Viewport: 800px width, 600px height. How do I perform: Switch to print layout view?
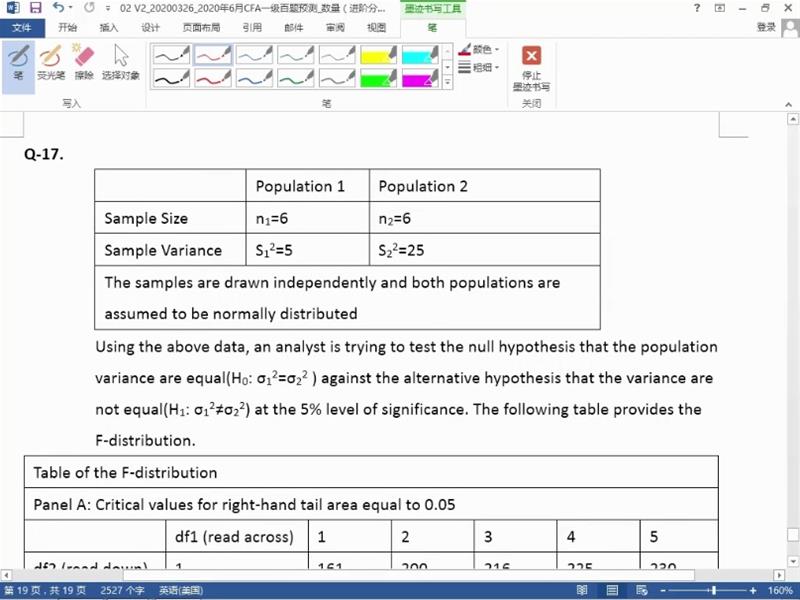pyautogui.click(x=612, y=591)
